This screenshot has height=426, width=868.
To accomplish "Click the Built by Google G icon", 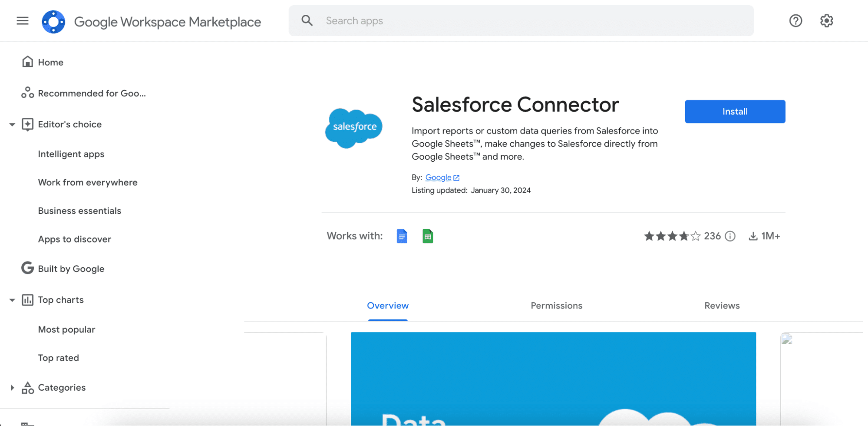I will (x=27, y=268).
